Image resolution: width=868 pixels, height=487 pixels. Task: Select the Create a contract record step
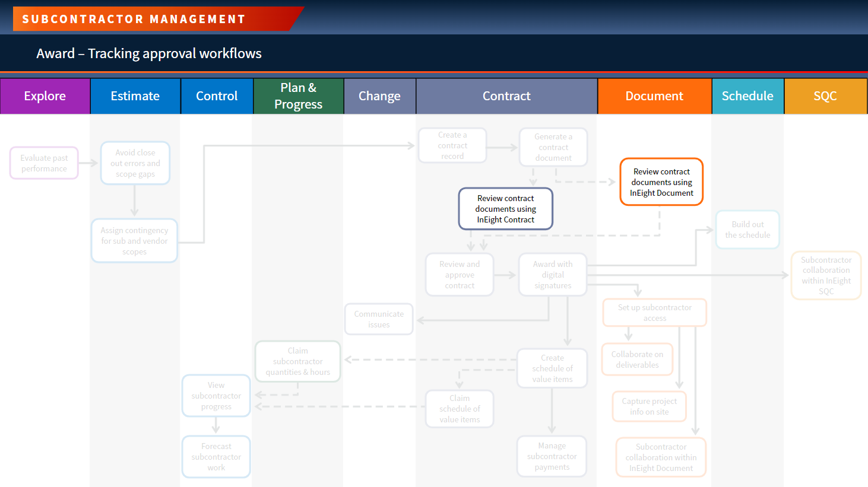click(452, 145)
